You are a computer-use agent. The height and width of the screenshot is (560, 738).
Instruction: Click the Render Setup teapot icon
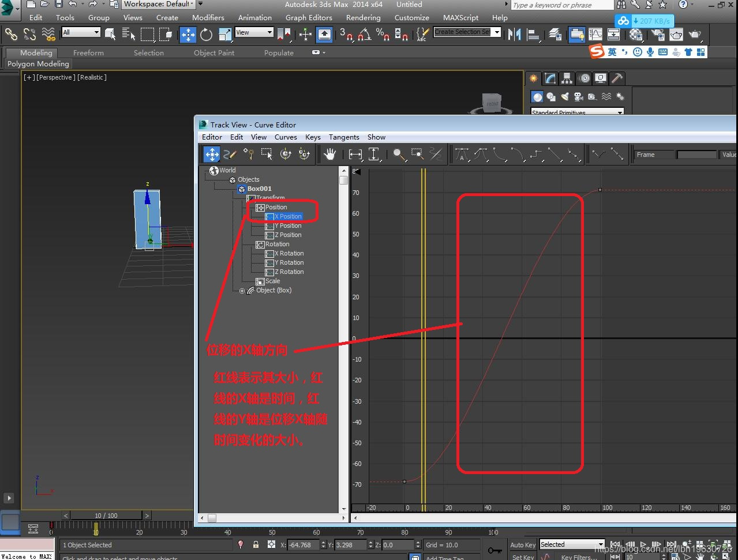tap(657, 35)
